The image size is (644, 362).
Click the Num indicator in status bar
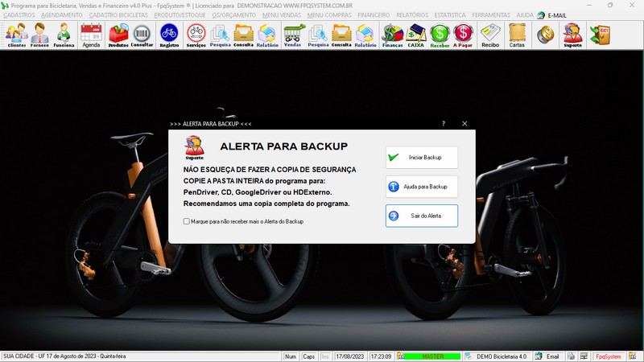click(x=291, y=356)
